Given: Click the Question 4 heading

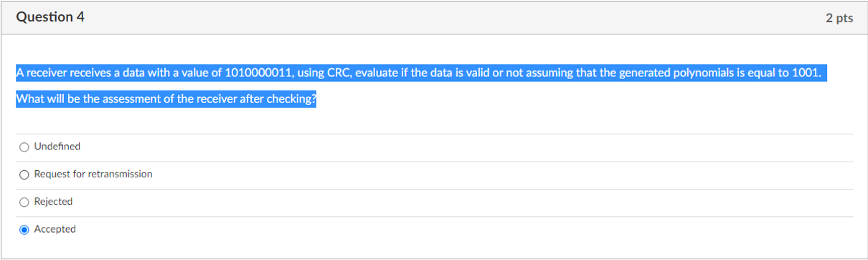Looking at the screenshot, I should point(50,17).
